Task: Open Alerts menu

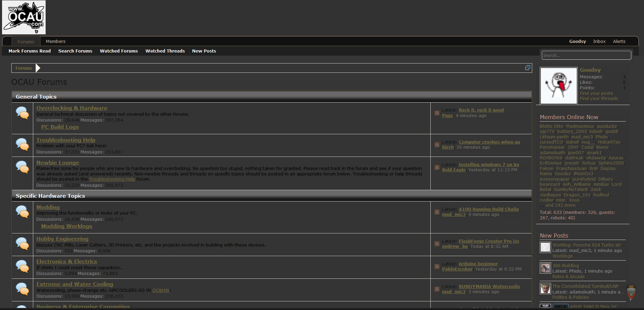Action: (619, 41)
